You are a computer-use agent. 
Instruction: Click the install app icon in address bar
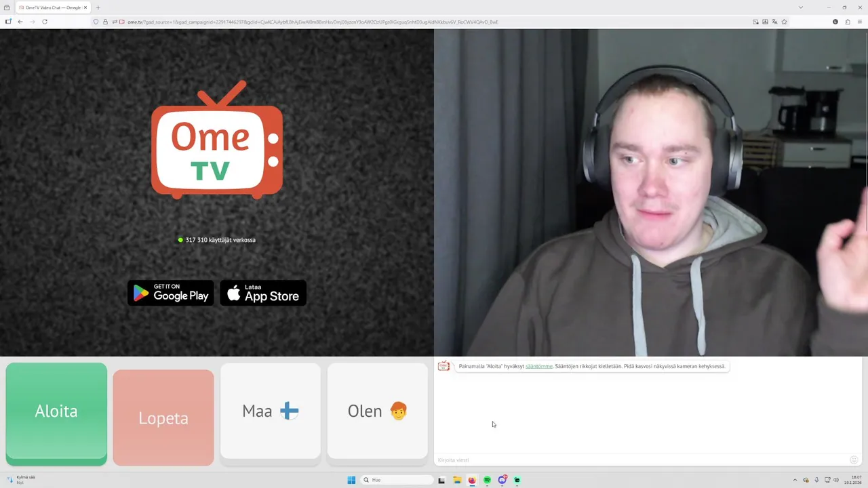coord(765,22)
